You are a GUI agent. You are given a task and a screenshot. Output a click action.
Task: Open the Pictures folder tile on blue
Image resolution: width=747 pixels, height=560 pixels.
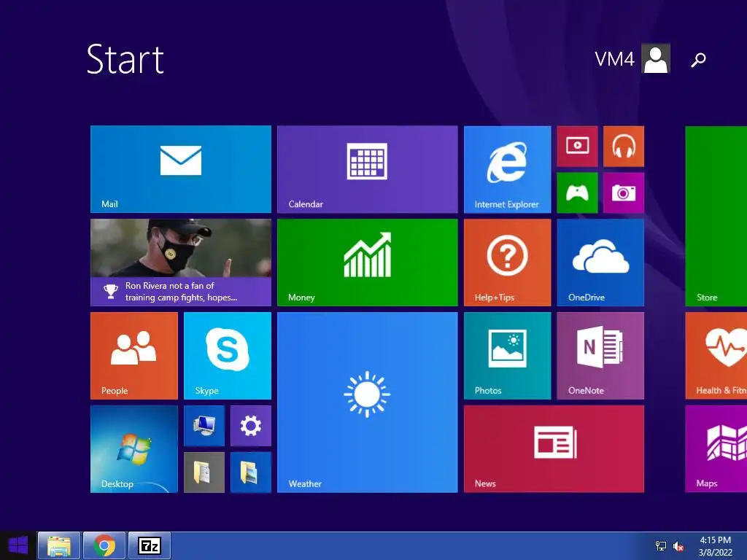251,472
